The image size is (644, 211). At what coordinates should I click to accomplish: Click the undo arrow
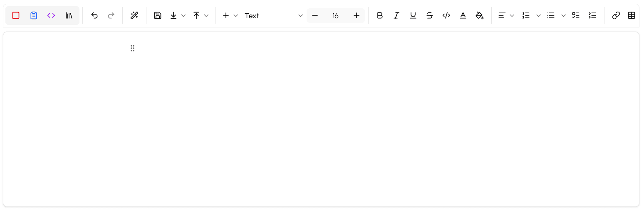(x=94, y=15)
